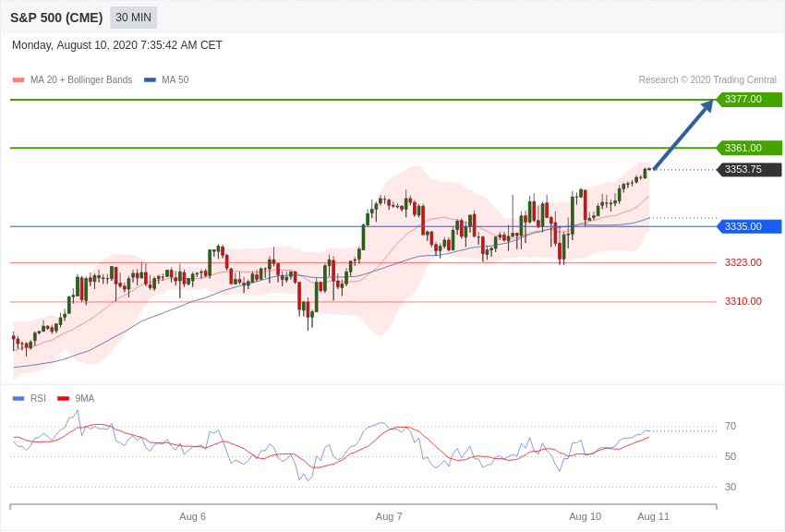The image size is (785, 532).
Task: Click the 30 MIN timeframe badge
Action: pos(133,18)
